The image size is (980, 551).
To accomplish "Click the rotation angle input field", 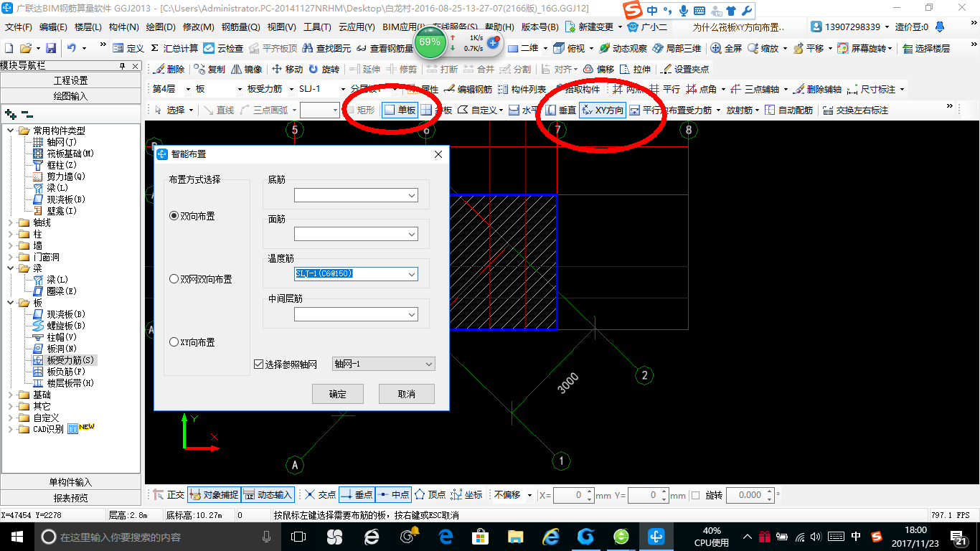I will (x=746, y=495).
